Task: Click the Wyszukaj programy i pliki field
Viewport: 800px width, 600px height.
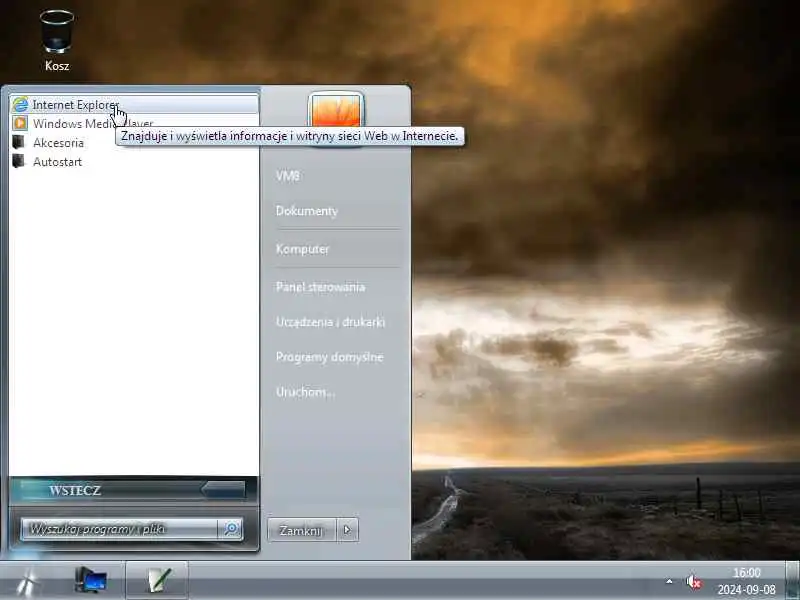Action: 120,529
